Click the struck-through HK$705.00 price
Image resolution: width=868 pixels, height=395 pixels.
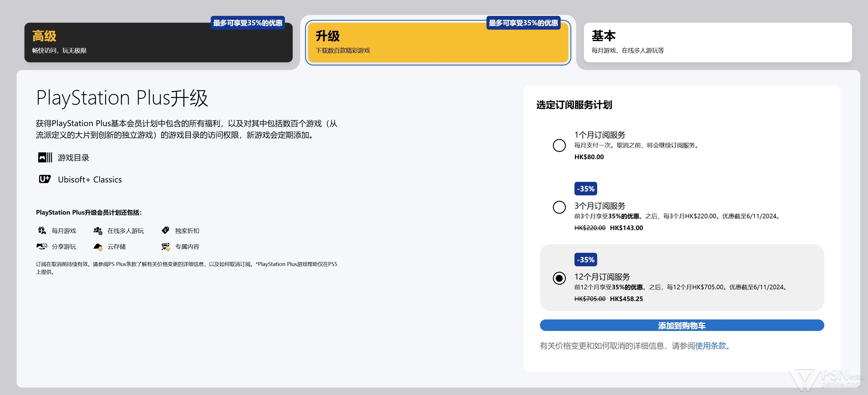point(590,299)
